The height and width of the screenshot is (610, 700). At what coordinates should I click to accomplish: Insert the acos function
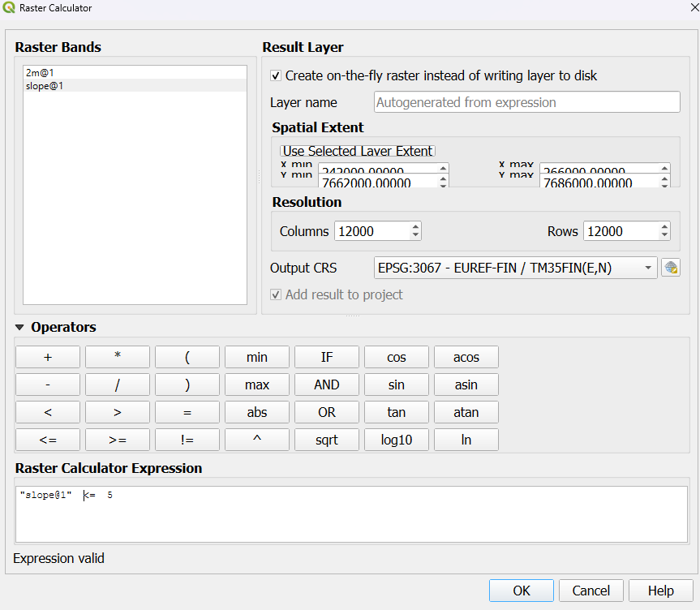(x=466, y=357)
